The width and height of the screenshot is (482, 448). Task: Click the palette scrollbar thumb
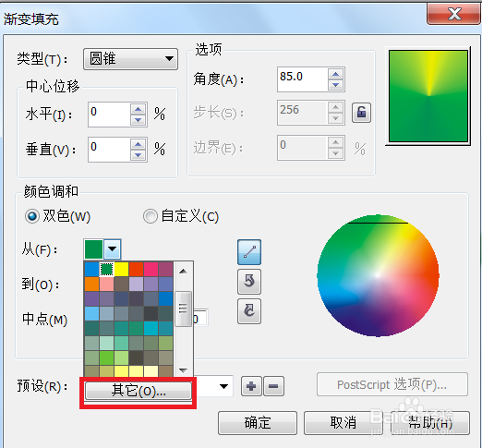(x=183, y=309)
